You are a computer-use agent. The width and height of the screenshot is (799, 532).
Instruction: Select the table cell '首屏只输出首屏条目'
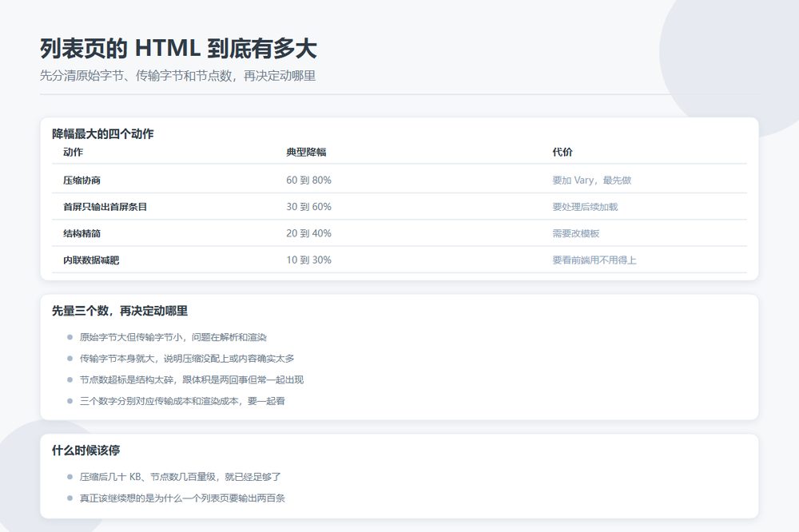pyautogui.click(x=105, y=206)
